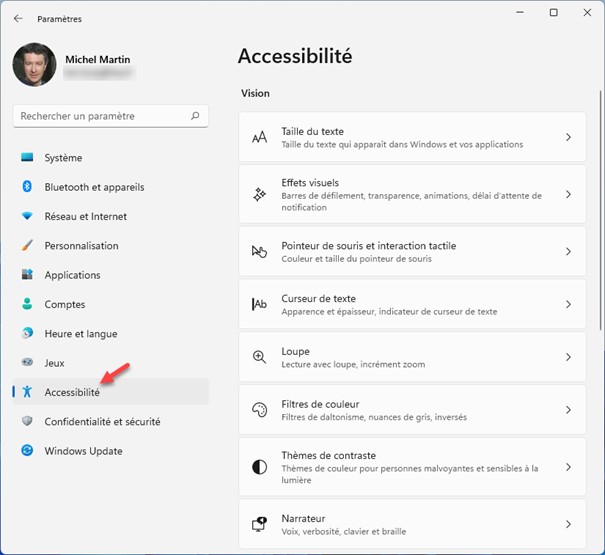This screenshot has width=605, height=555.
Task: Click the Rechercher un paramètre field
Action: tap(100, 116)
